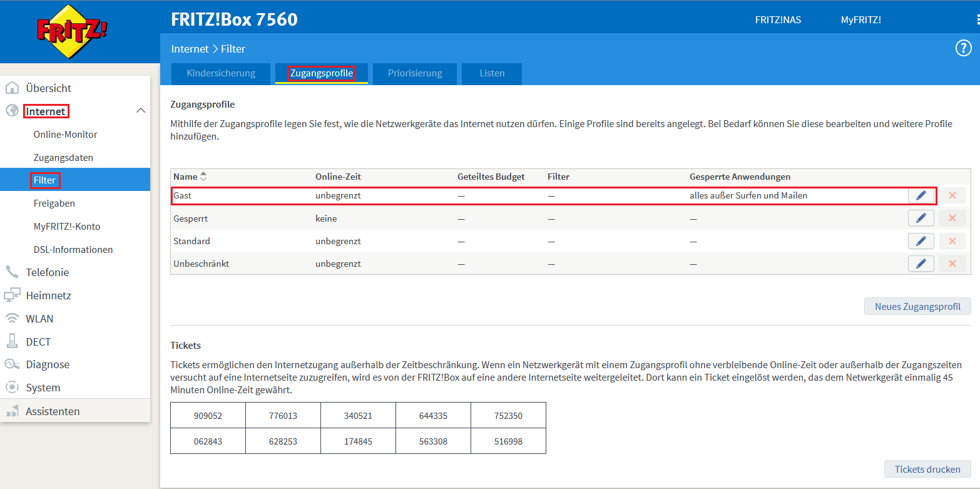This screenshot has width=980, height=489.
Task: Switch to the Kindersicherung tab
Action: [221, 73]
